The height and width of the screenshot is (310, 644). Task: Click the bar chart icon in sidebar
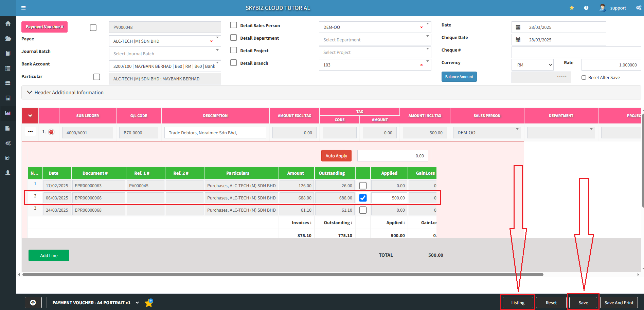[8, 113]
